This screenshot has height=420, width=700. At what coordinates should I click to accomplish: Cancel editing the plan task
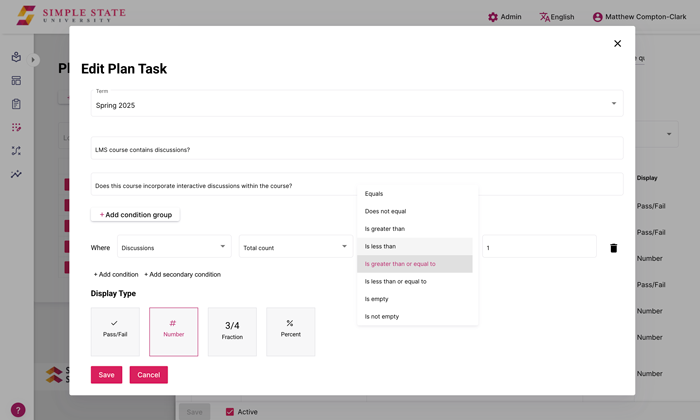coord(149,375)
